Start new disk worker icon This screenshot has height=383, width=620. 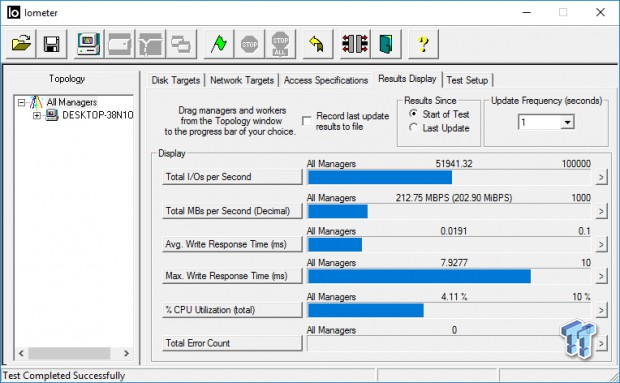click(x=119, y=43)
